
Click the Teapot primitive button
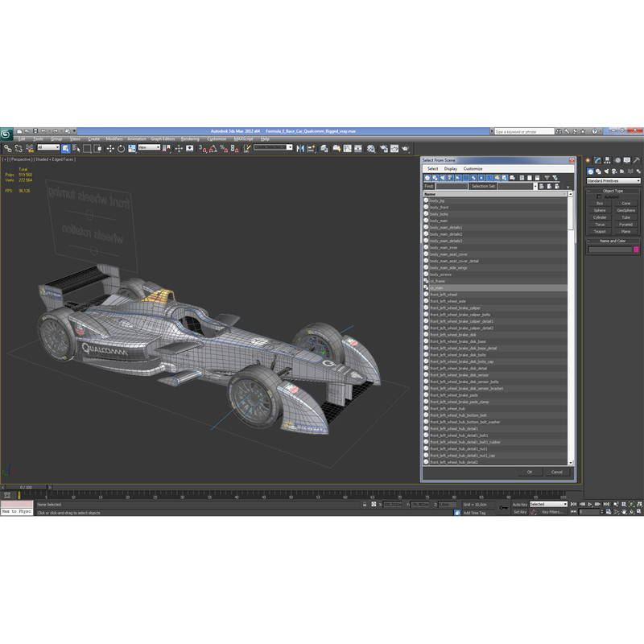(600, 231)
